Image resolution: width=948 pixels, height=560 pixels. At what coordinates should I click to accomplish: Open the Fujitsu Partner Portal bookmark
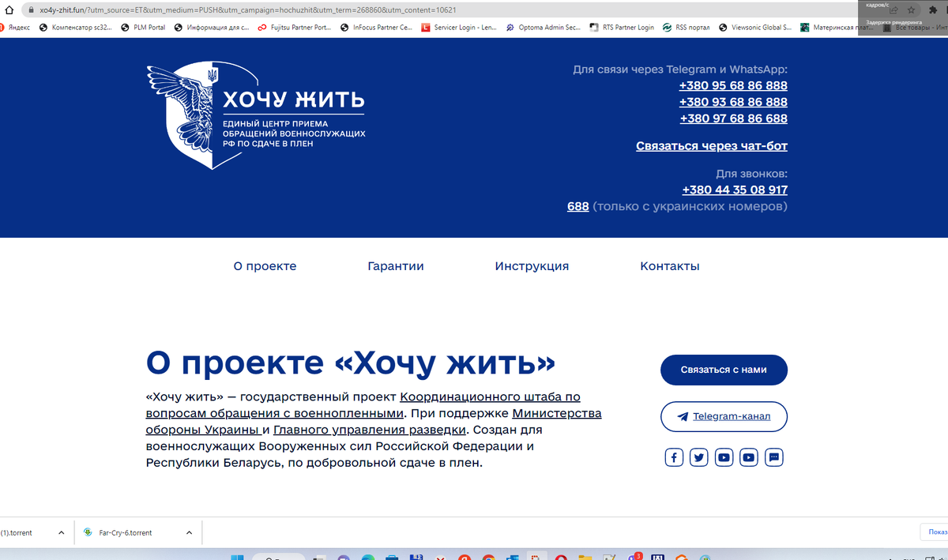(295, 27)
